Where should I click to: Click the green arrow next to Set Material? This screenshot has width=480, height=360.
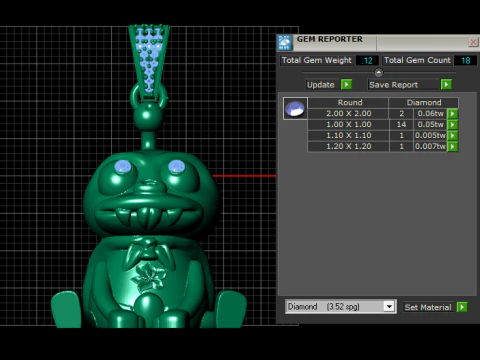[x=462, y=307]
